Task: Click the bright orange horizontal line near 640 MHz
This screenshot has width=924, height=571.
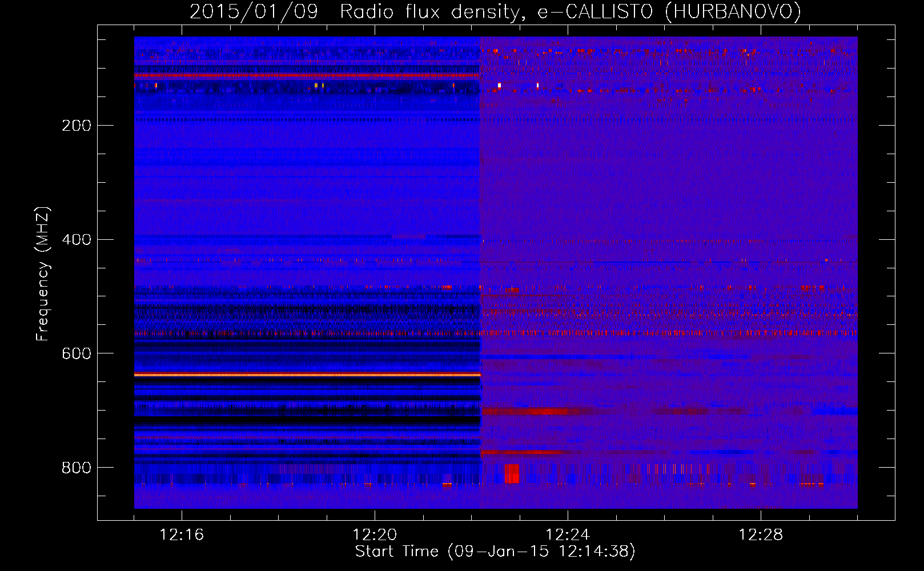Action: 307,375
